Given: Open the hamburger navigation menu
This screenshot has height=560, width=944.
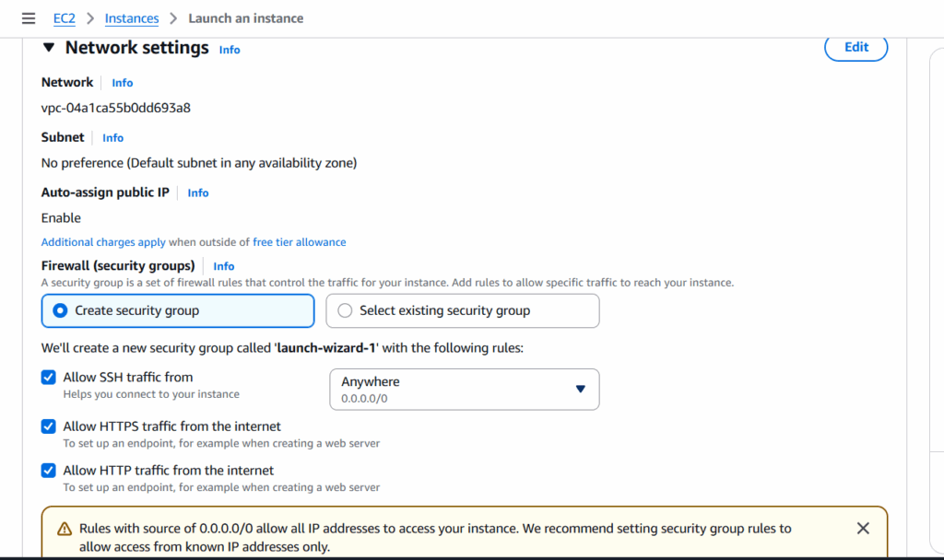Looking at the screenshot, I should pos(29,18).
